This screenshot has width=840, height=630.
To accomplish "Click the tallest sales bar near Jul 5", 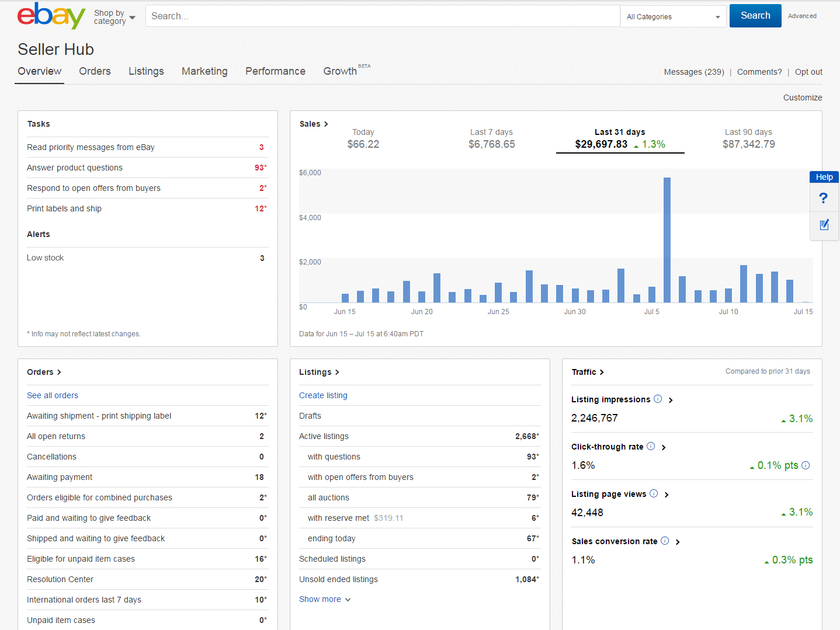I will [667, 239].
